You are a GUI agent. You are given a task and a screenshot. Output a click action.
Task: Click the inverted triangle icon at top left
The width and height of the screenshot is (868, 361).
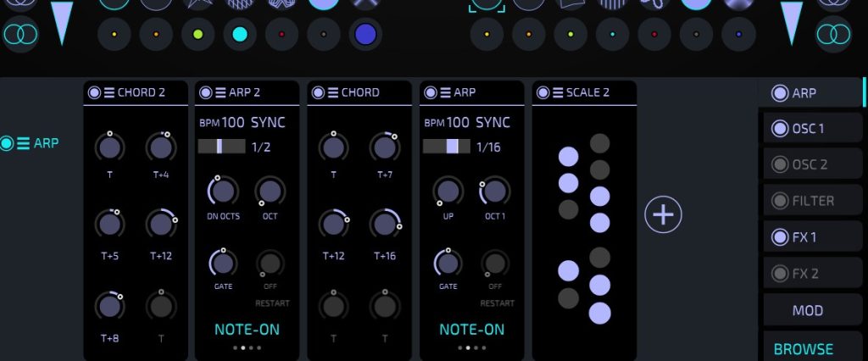(62, 21)
